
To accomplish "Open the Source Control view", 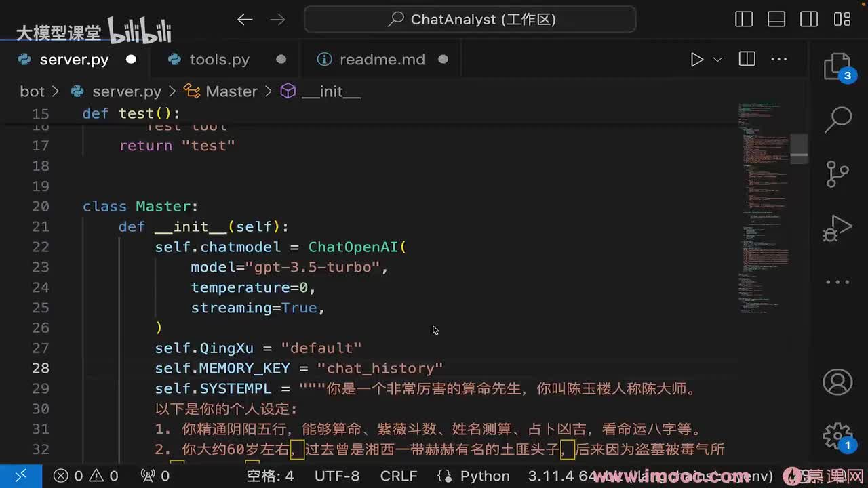I will pyautogui.click(x=837, y=174).
